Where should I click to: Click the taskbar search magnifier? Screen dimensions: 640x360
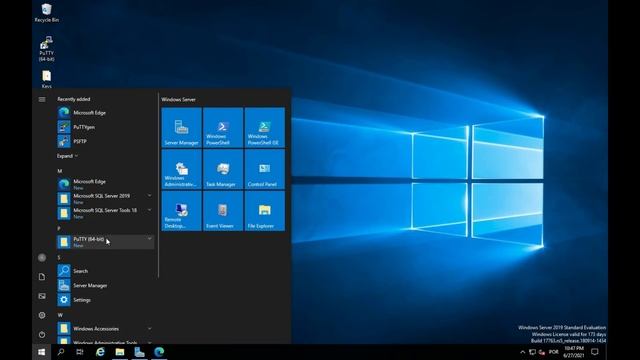click(x=61, y=352)
